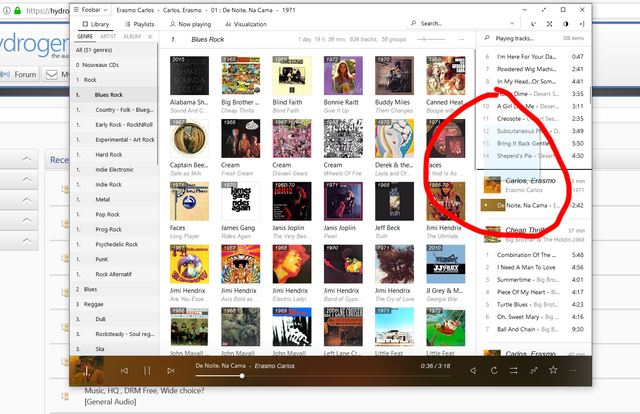Open Jimi Hendrix Electric Ladyland album cover
This screenshot has width=640, height=414.
[292, 264]
